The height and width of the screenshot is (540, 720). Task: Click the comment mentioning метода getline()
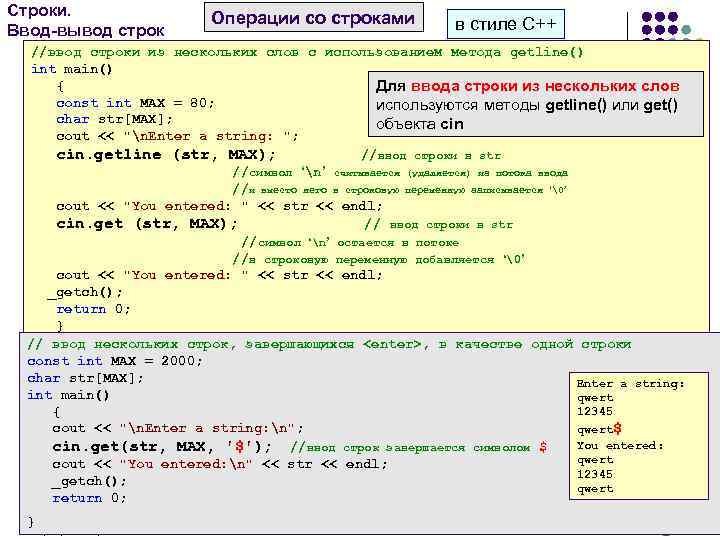click(x=308, y=52)
